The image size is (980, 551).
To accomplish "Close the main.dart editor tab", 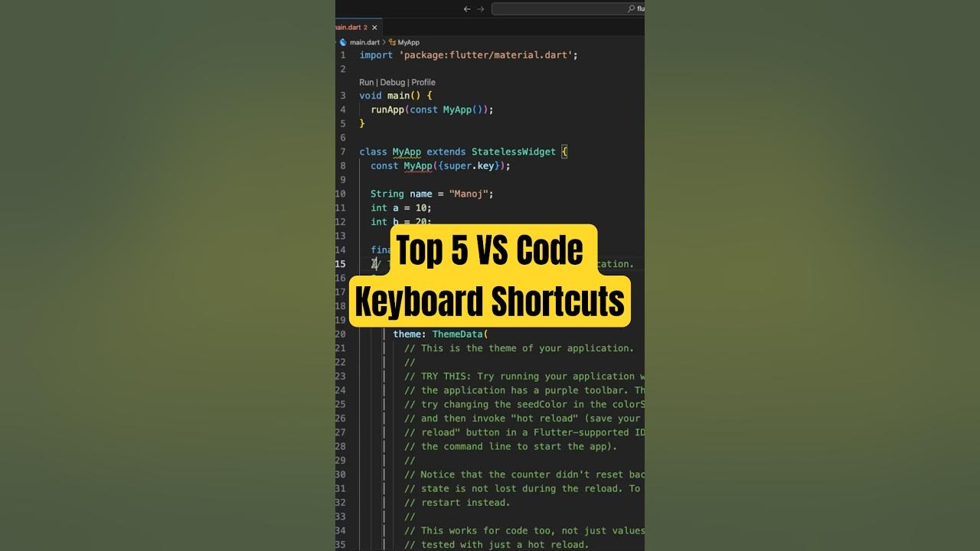I will tap(374, 27).
